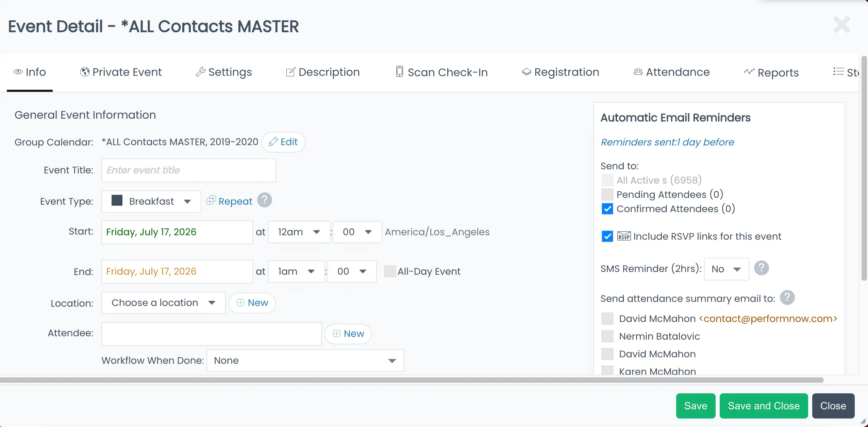Click the RSVP icon in reminders panel

pos(624,236)
